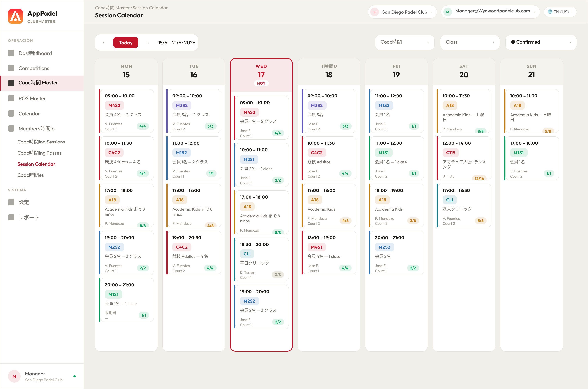Viewport: 588px width, 389px height.
Task: Open Coaches submenu link
Action: pos(31,175)
